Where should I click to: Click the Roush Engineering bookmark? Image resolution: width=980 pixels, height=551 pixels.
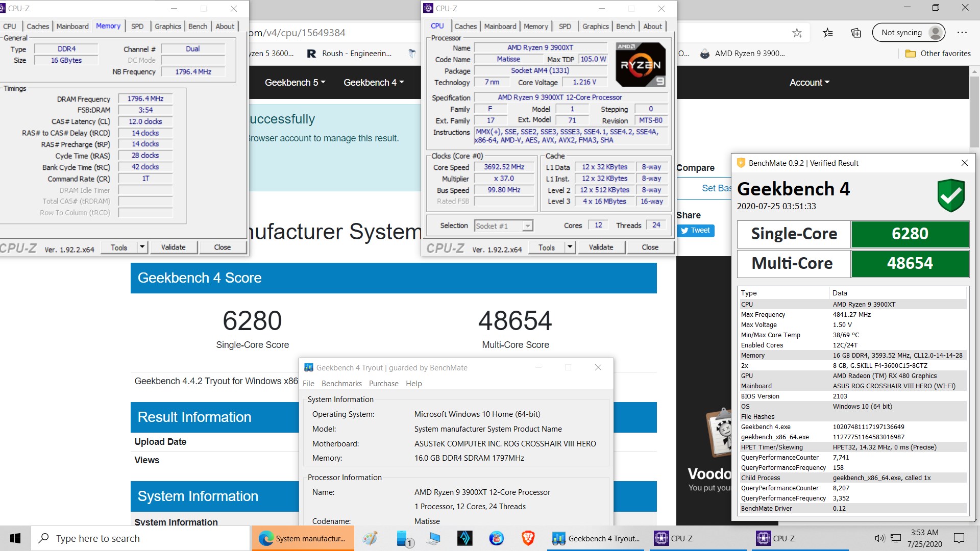click(349, 54)
